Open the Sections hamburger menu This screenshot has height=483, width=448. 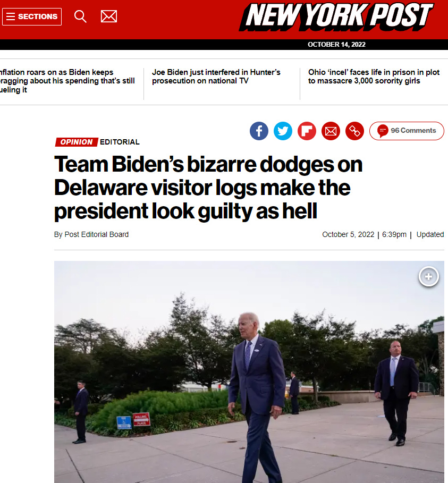click(32, 16)
